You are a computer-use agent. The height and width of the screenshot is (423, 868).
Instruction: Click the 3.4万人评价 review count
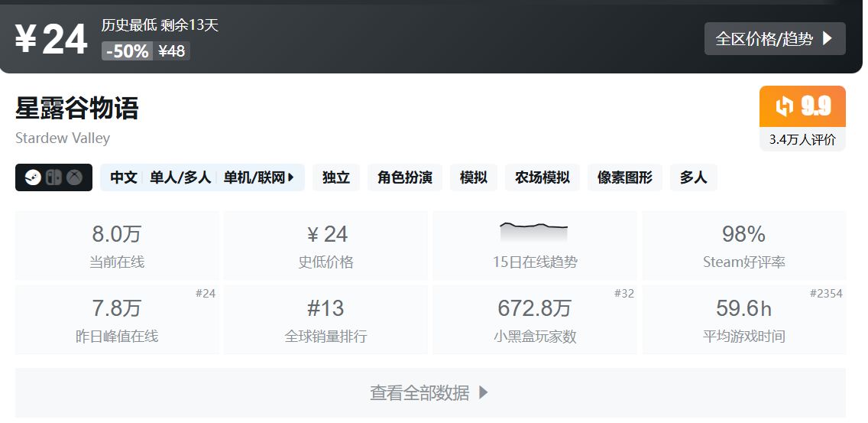click(802, 140)
